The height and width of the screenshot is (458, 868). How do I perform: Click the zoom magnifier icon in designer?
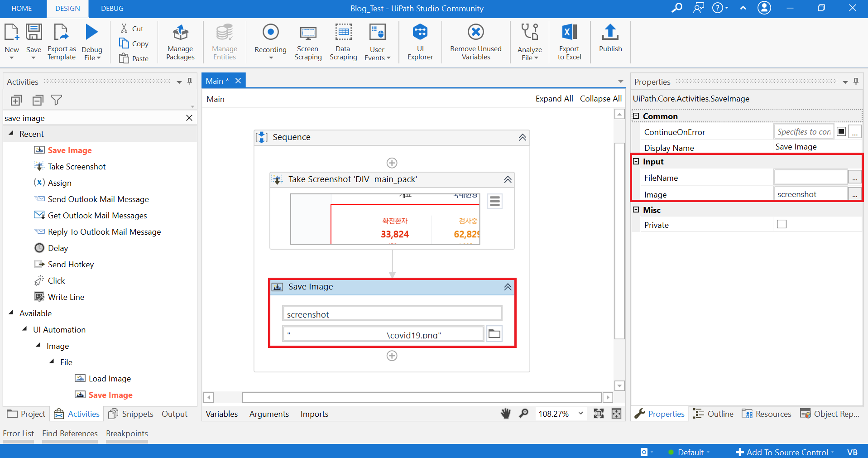tap(524, 413)
